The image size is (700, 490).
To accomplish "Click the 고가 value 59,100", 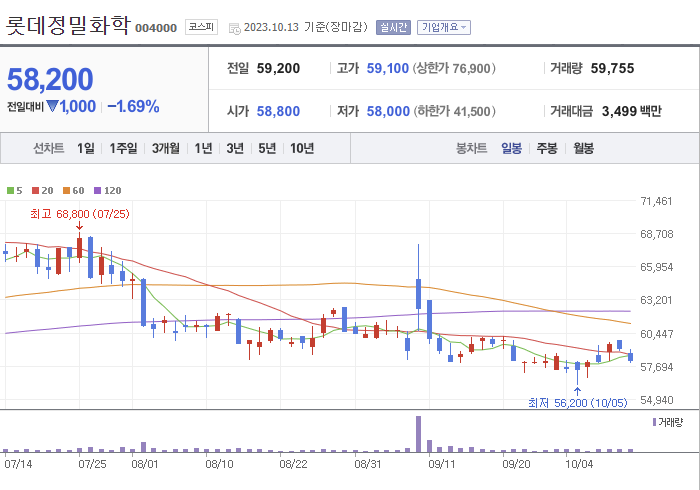I will 388,68.
